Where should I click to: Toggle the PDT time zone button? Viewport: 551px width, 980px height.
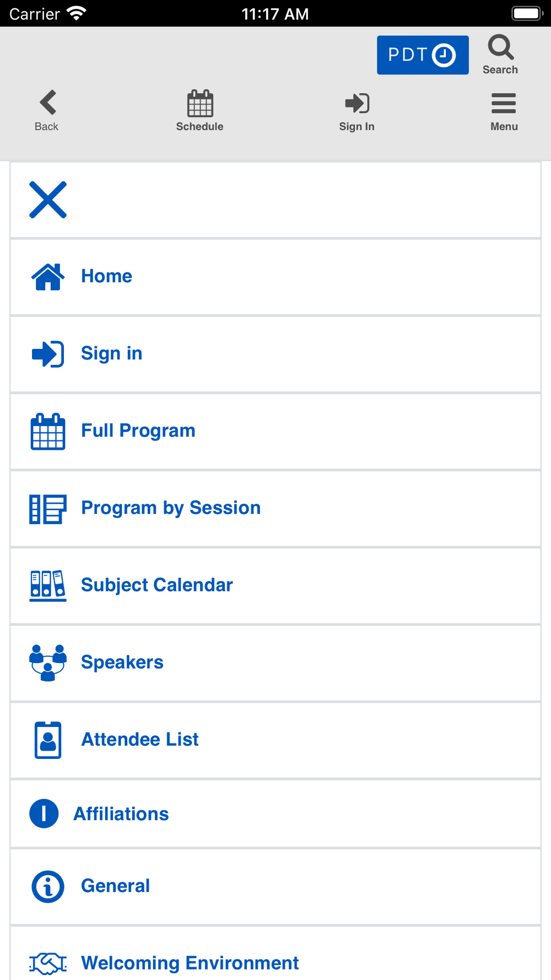[423, 55]
